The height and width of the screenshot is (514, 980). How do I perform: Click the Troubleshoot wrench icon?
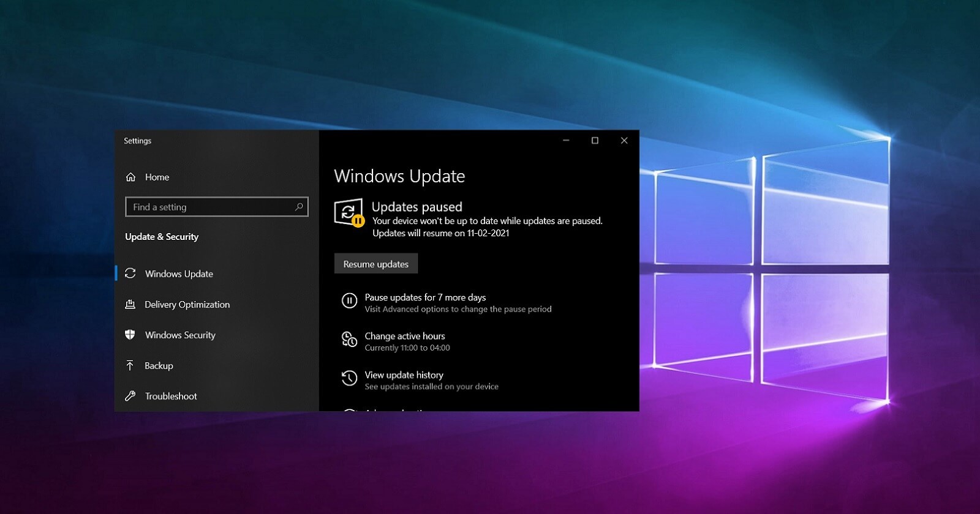pos(130,396)
